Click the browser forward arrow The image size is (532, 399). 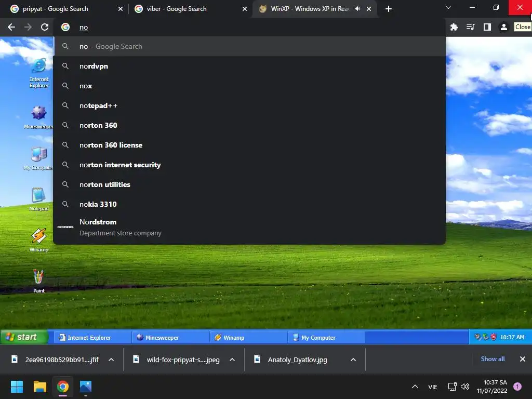[28, 27]
